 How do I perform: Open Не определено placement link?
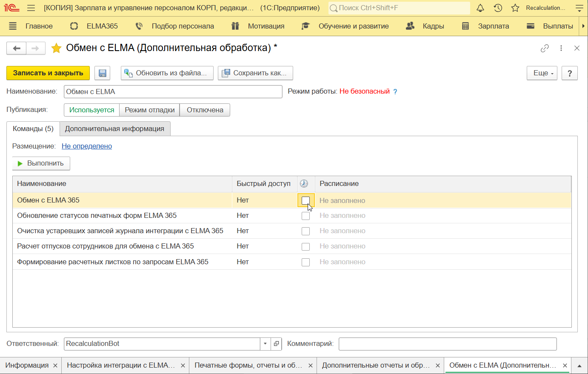87,146
